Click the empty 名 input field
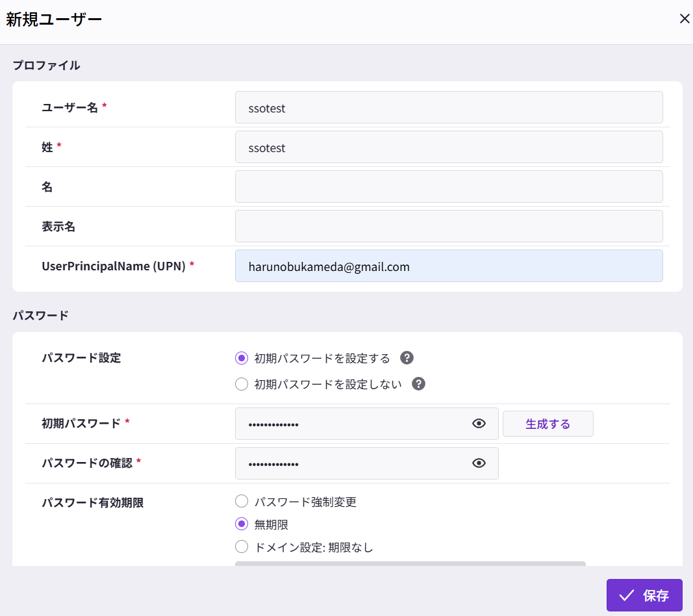693x616 pixels. [x=448, y=187]
